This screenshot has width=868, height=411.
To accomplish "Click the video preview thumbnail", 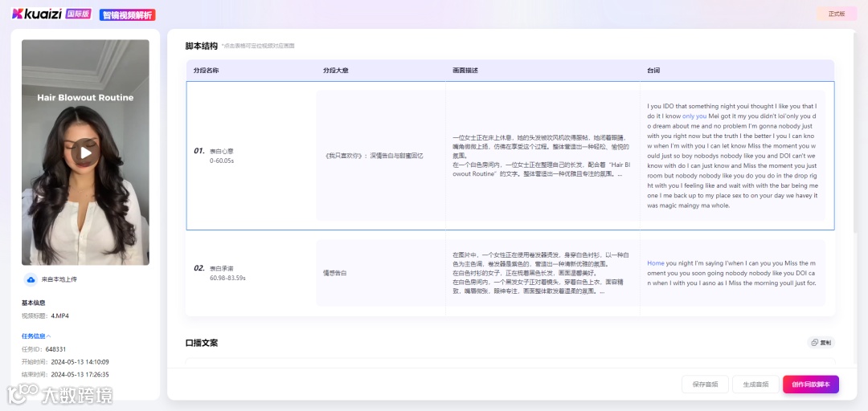I will (85, 153).
